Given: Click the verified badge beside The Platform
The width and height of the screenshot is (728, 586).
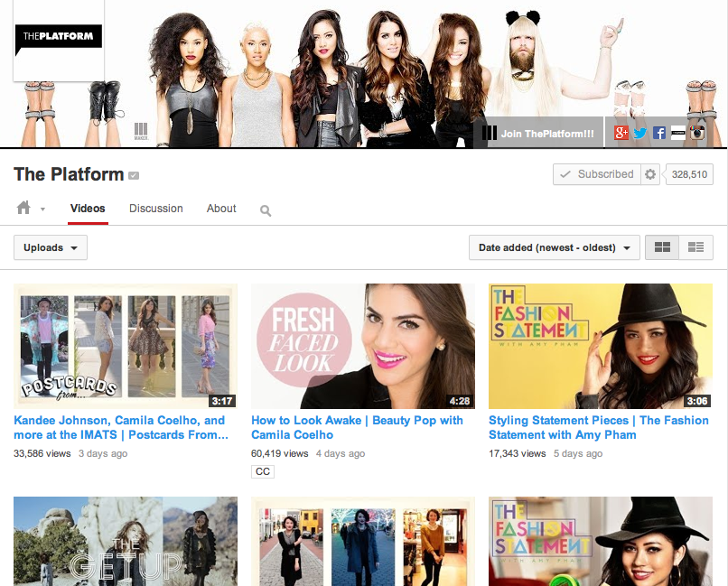Looking at the screenshot, I should point(134,175).
